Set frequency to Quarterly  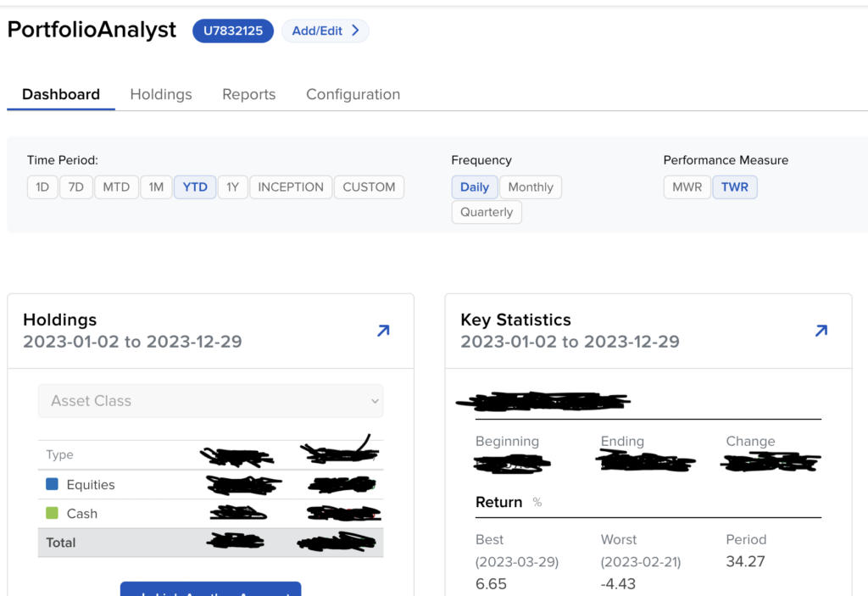487,213
